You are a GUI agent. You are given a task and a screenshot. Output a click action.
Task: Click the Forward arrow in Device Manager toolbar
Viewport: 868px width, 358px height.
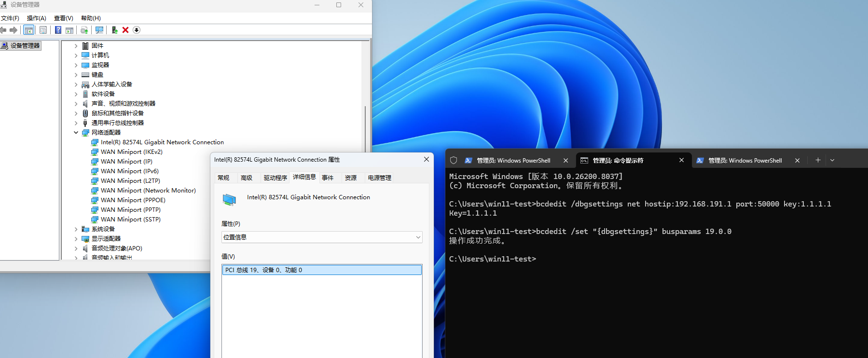[x=14, y=30]
